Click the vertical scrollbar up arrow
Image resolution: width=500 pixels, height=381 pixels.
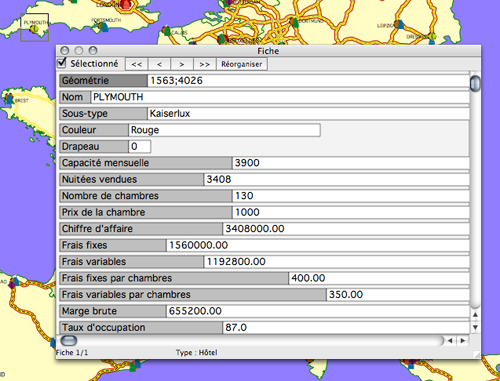475,314
